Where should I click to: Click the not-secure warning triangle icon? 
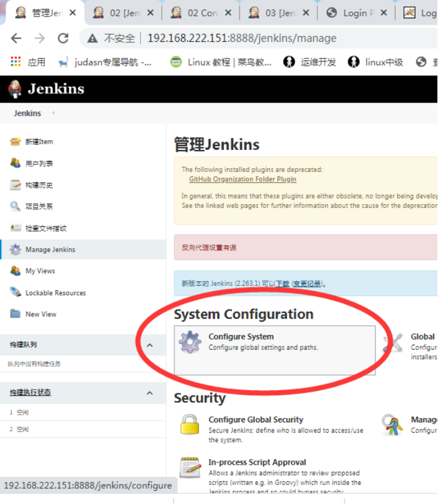(x=92, y=39)
